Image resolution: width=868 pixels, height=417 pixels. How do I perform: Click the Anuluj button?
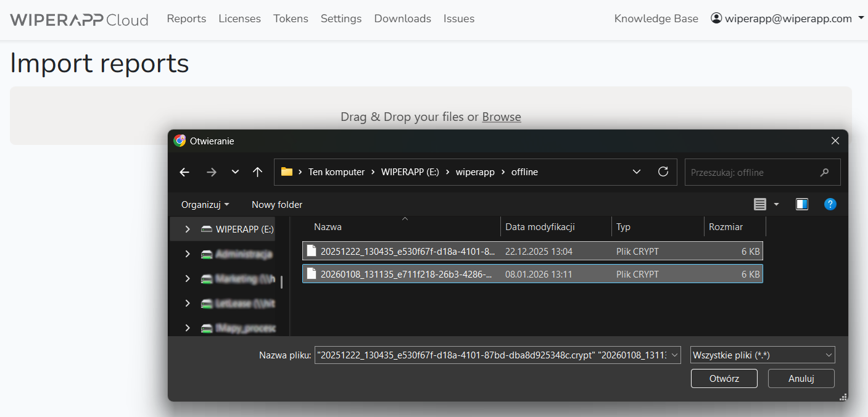[801, 379]
